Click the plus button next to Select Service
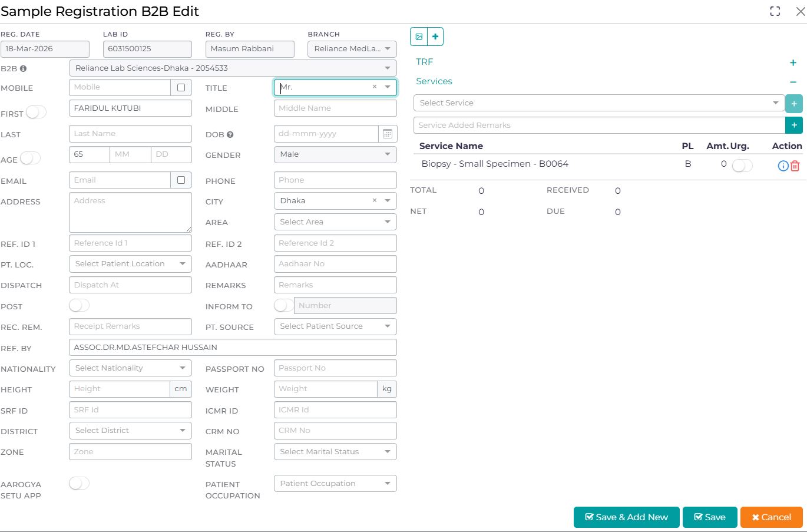Viewport: 807px width, 532px height. click(x=794, y=104)
